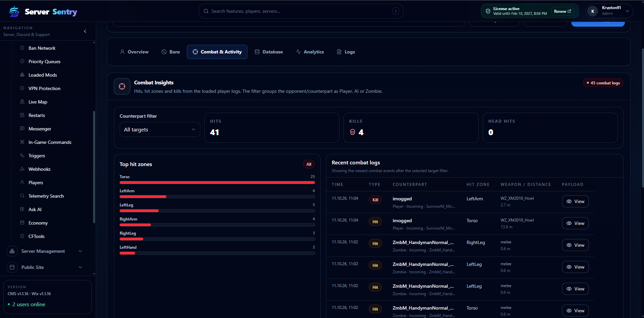Open Ask AI assistant

coord(35,209)
